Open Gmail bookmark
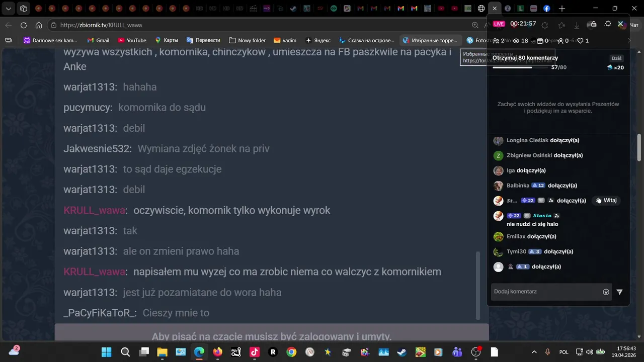The height and width of the screenshot is (362, 644). [98, 40]
